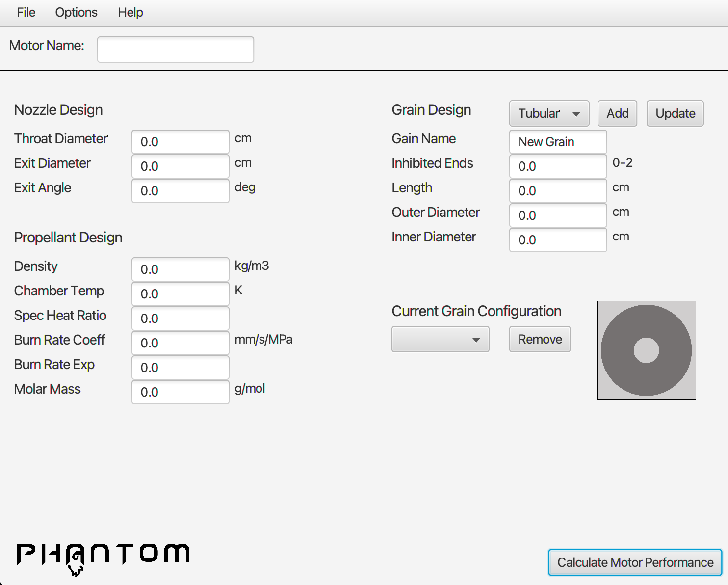The height and width of the screenshot is (585, 728).
Task: Click the kg/m3 unit label
Action: click(x=252, y=266)
